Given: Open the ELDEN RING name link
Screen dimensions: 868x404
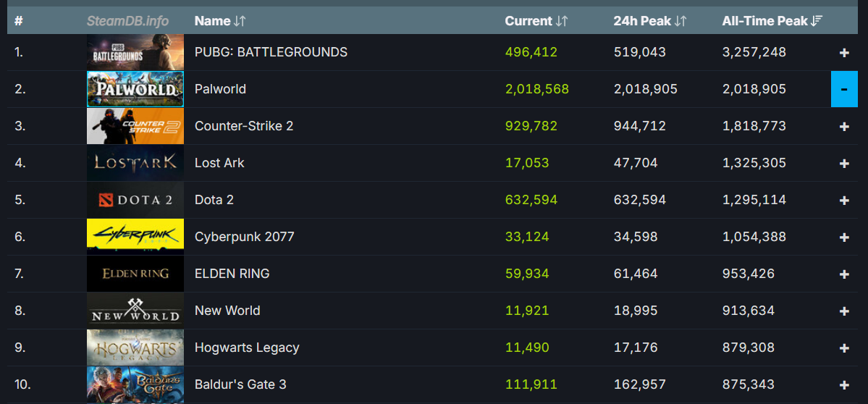Looking at the screenshot, I should 232,274.
